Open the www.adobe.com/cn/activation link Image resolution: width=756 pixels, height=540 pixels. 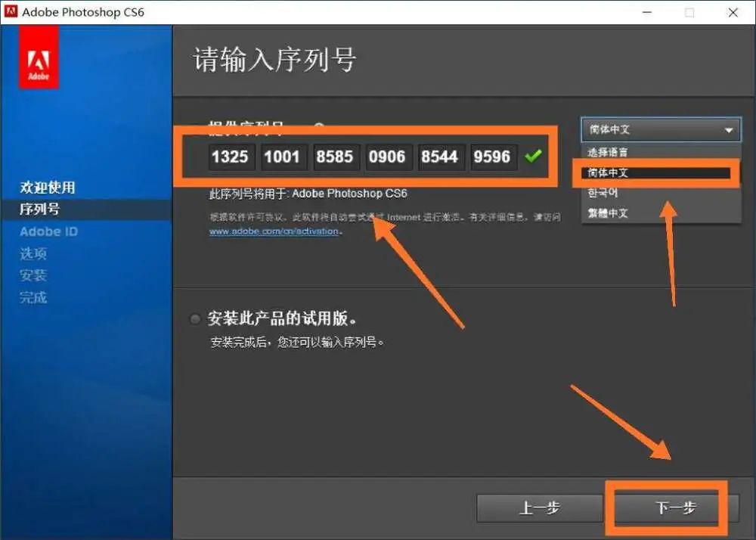[x=274, y=231]
